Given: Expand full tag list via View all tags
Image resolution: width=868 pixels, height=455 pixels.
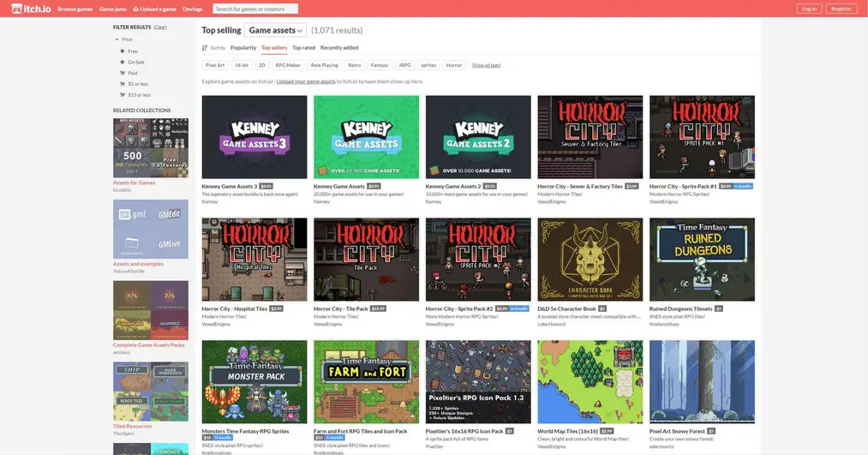Looking at the screenshot, I should tap(486, 65).
